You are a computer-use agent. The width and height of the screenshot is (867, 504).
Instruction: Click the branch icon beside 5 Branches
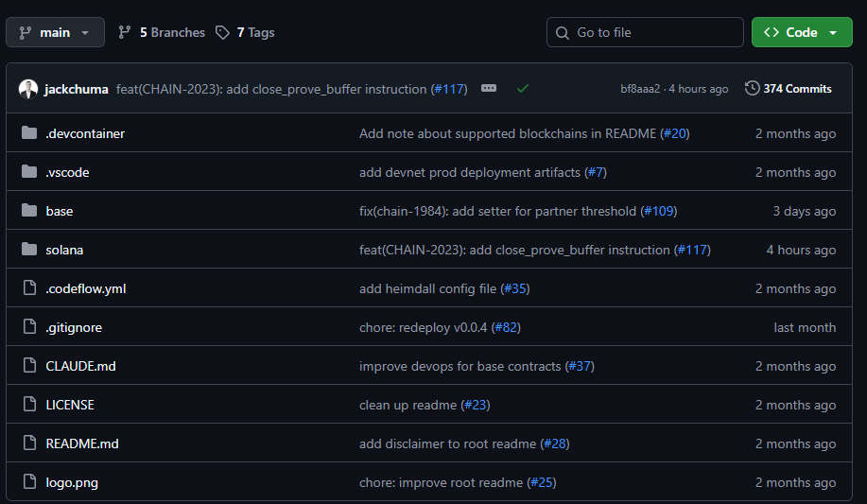pyautogui.click(x=125, y=33)
